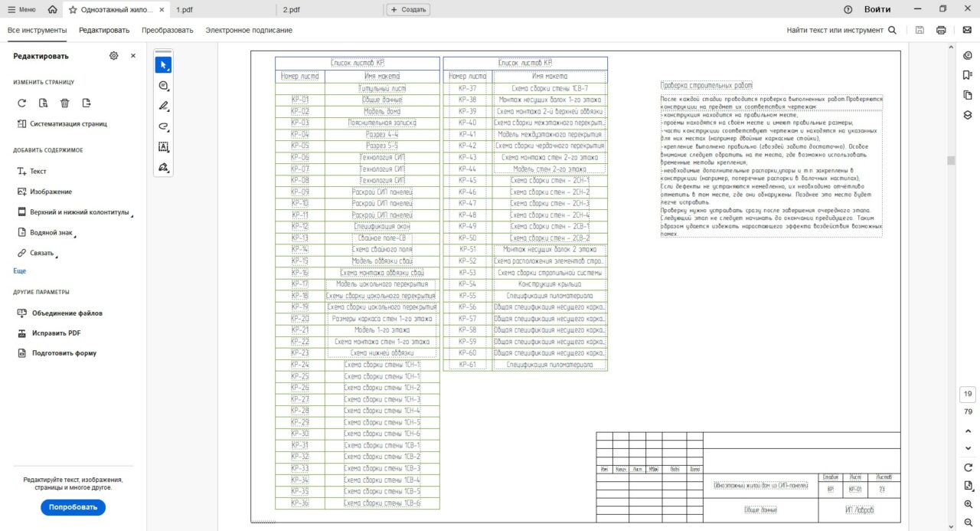Select the highlighter pen tool
Image resolution: width=980 pixels, height=531 pixels.
[164, 106]
